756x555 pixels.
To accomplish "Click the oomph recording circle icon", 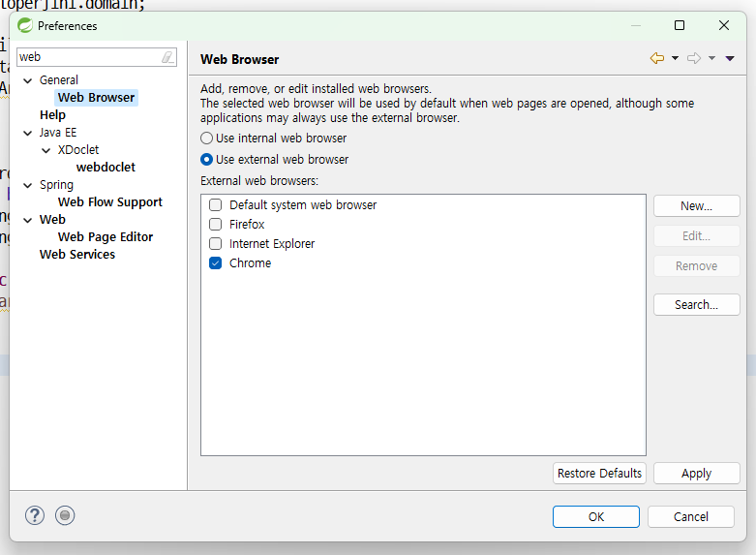I will pyautogui.click(x=65, y=515).
